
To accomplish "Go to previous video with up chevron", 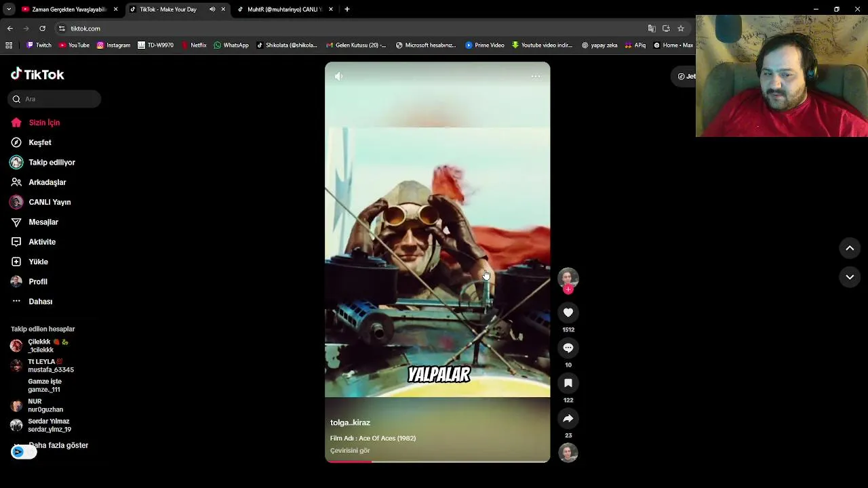I will 850,249.
